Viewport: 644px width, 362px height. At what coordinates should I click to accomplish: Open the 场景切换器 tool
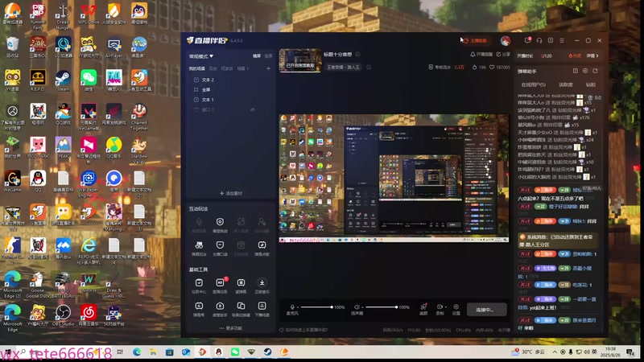[241, 309]
